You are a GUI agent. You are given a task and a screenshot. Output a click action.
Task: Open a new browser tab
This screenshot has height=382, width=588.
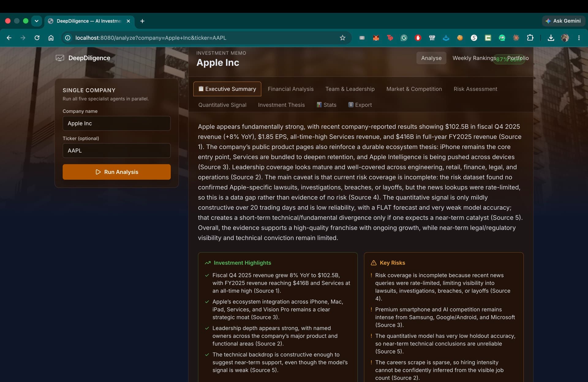tap(142, 21)
